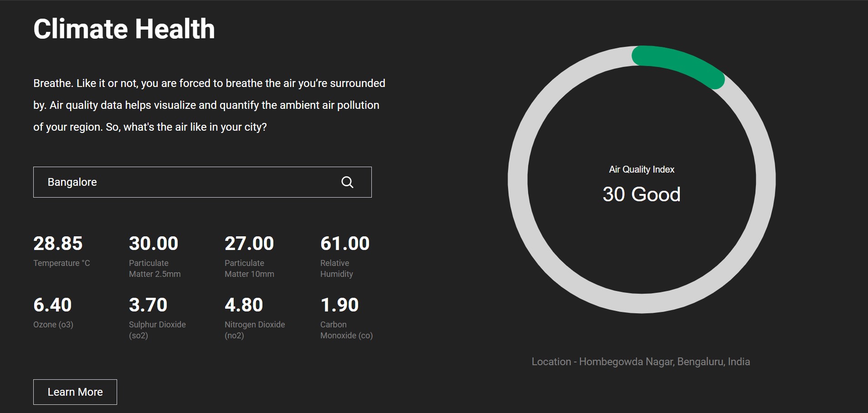Viewport: 868px width, 413px height.
Task: Click the Temperature °C metric label
Action: click(61, 263)
